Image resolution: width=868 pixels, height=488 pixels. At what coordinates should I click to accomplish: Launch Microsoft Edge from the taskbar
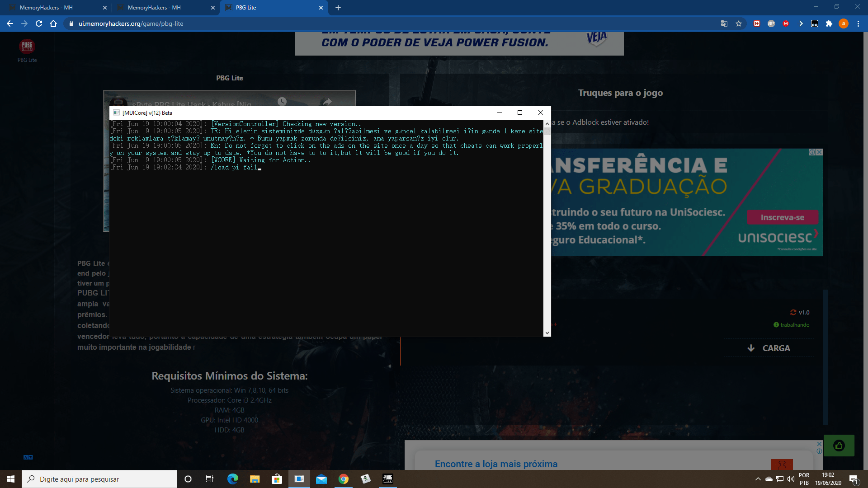(232, 479)
